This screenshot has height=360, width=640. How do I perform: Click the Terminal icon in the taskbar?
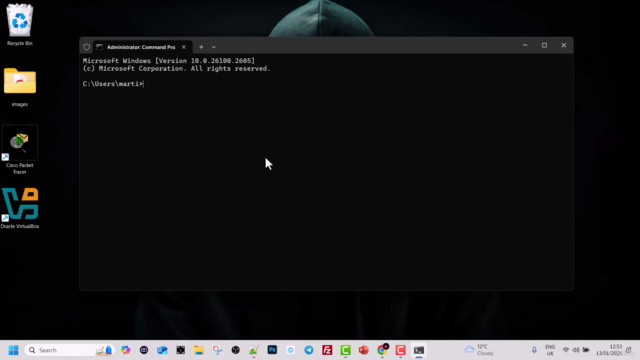click(x=419, y=350)
